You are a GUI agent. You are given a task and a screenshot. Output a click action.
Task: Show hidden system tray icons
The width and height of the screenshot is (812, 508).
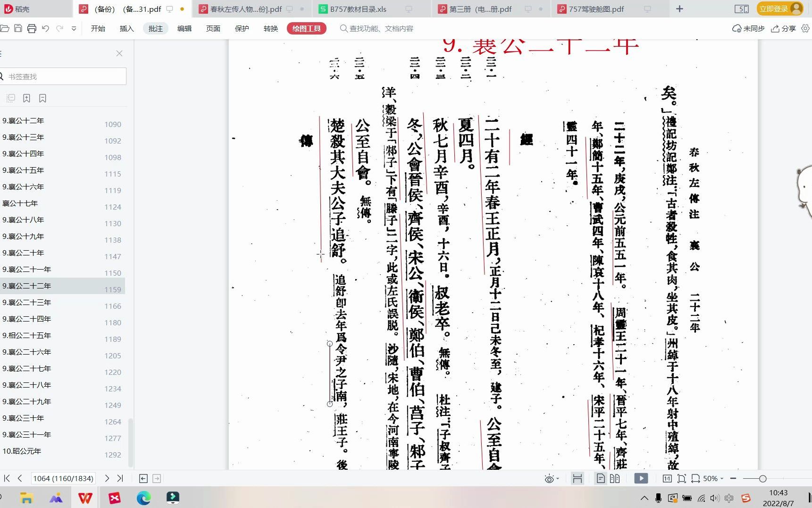[644, 498]
